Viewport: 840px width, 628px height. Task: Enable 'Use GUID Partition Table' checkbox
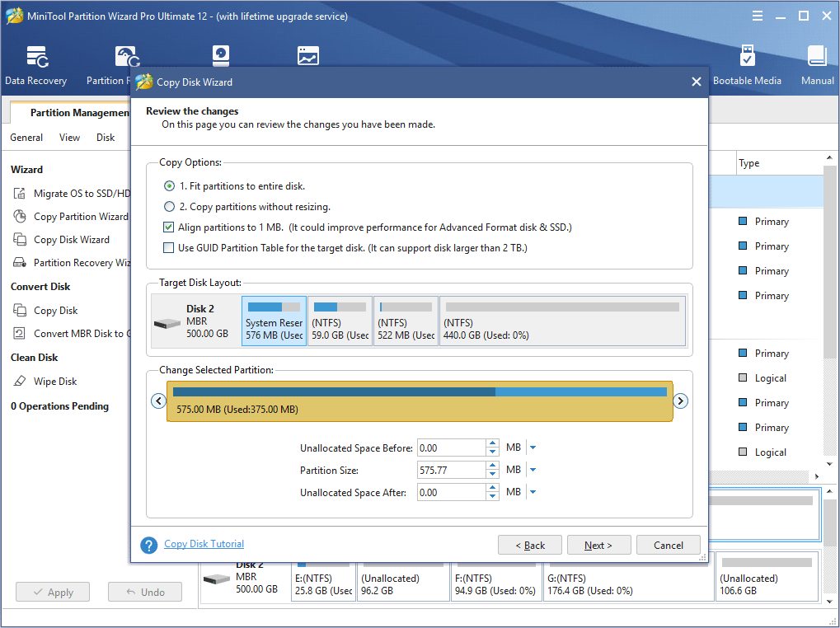(x=169, y=248)
